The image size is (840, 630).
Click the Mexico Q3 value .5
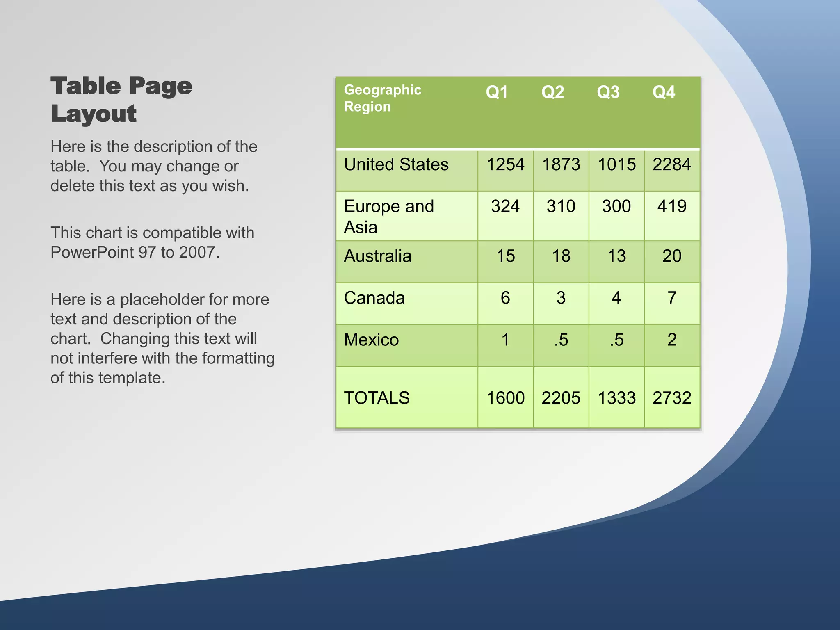(x=616, y=340)
